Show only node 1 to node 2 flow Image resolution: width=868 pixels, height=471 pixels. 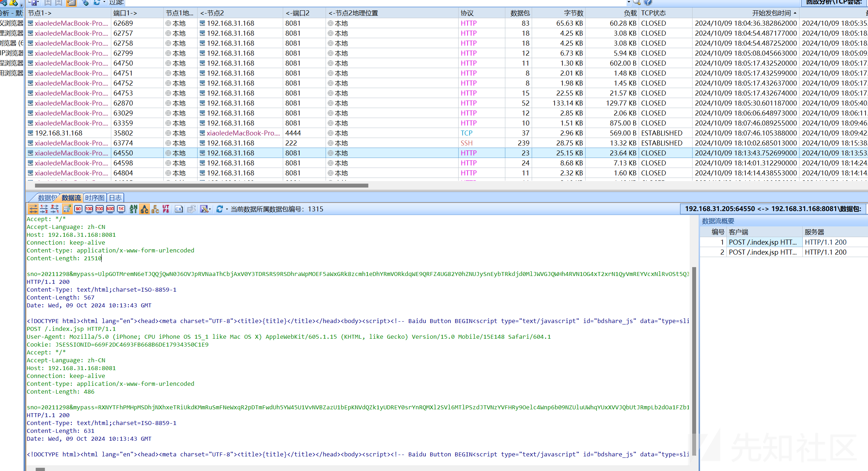click(x=44, y=209)
